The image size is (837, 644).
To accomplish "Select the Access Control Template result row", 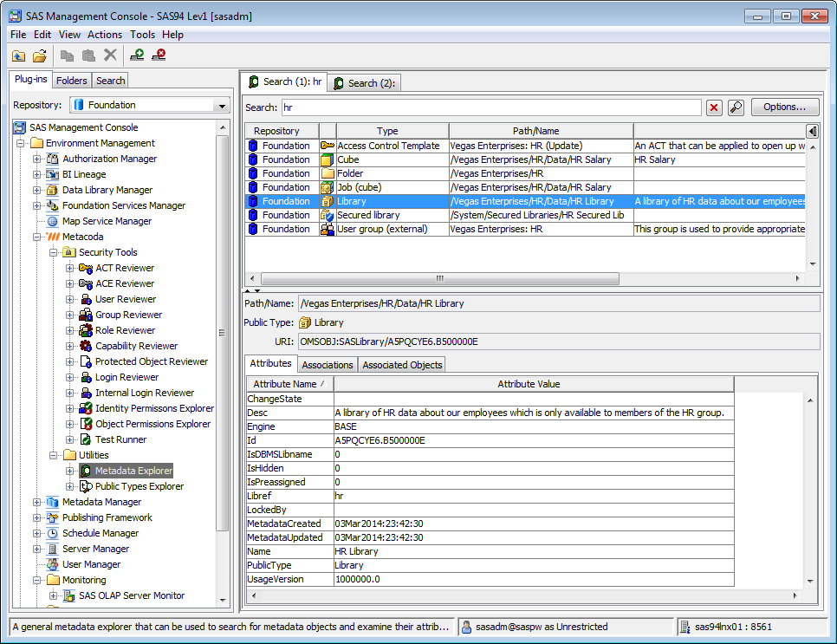I will pyautogui.click(x=525, y=146).
